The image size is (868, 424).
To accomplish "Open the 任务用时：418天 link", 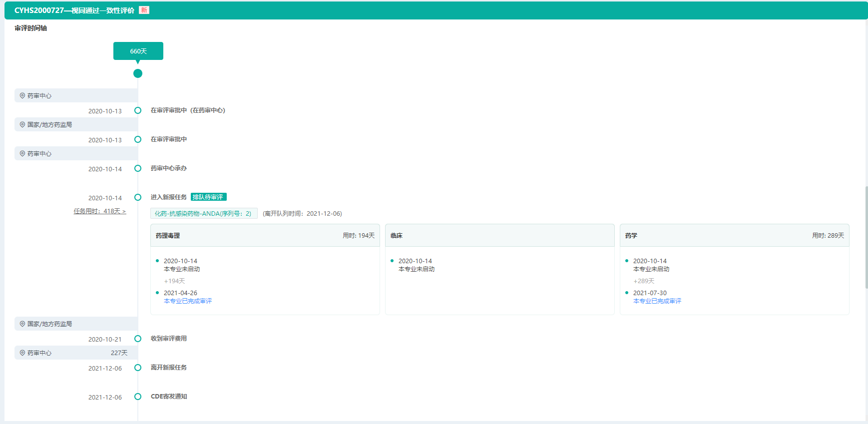I will pyautogui.click(x=100, y=211).
